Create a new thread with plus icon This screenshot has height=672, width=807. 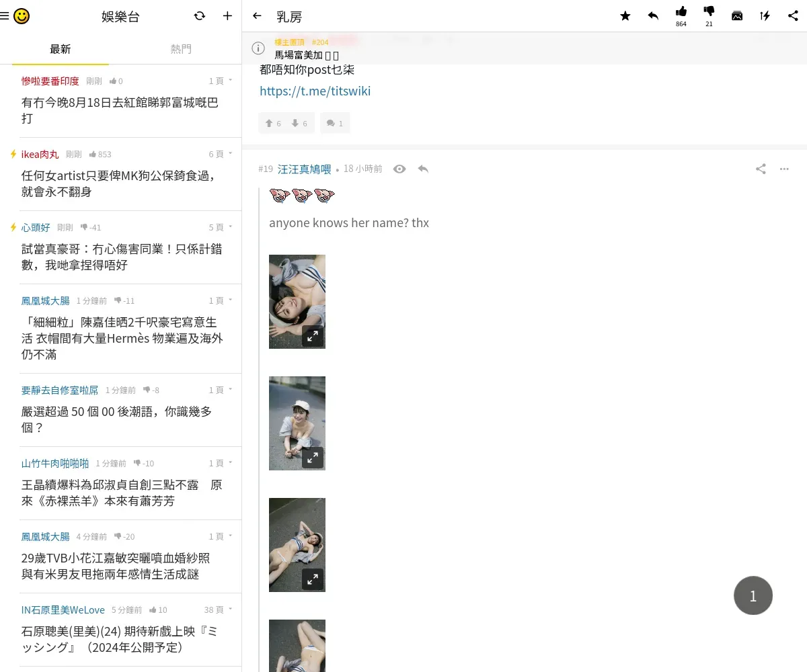click(227, 16)
